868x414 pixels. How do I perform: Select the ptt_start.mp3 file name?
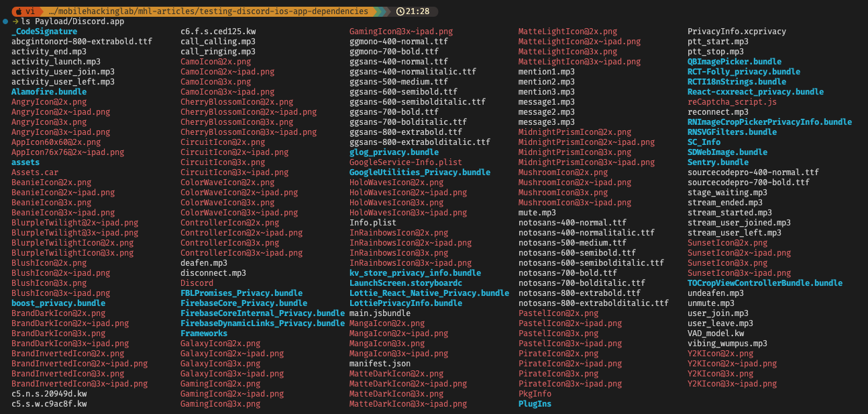(718, 42)
